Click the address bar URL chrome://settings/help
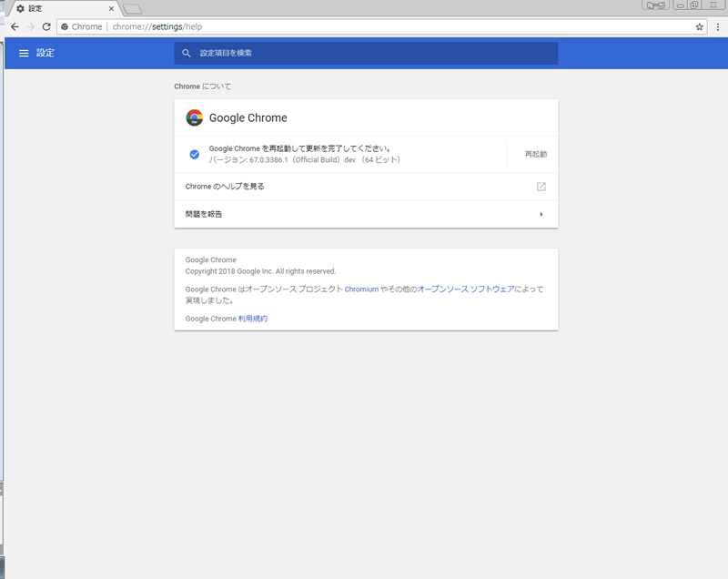Image resolution: width=728 pixels, height=579 pixels. click(157, 27)
